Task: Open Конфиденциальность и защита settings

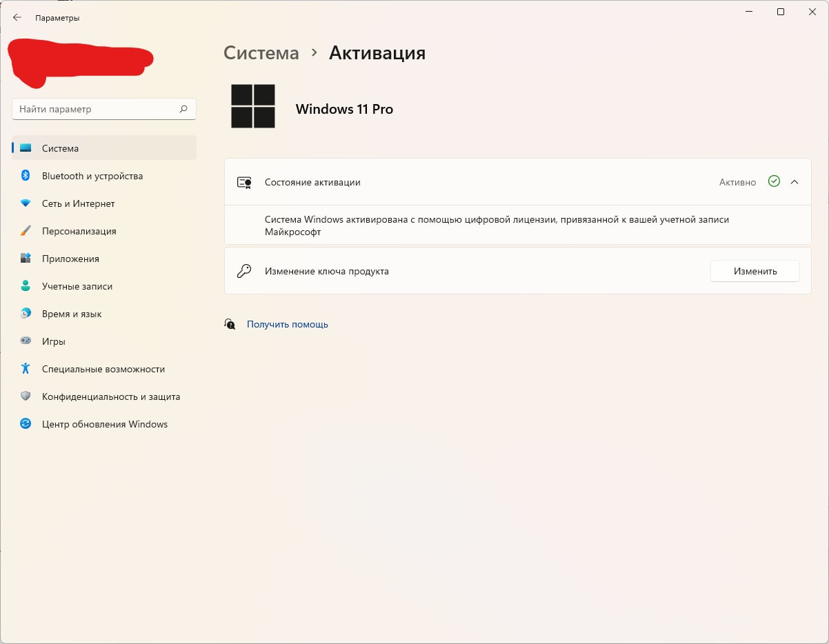Action: tap(104, 396)
